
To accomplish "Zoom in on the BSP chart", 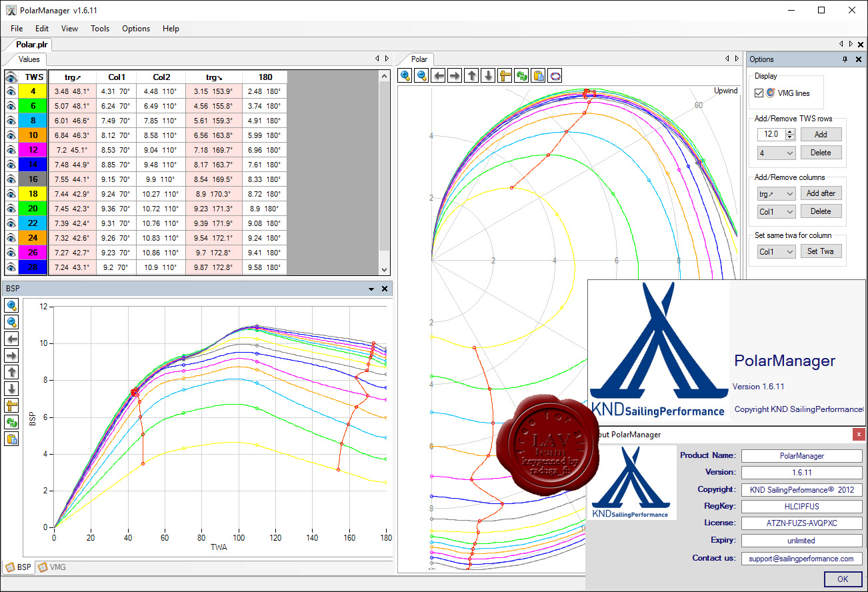I will (x=11, y=305).
